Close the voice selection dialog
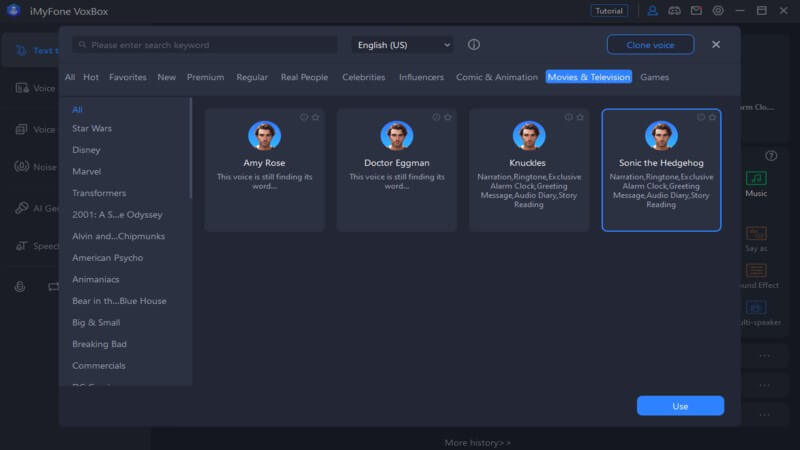 tap(716, 45)
